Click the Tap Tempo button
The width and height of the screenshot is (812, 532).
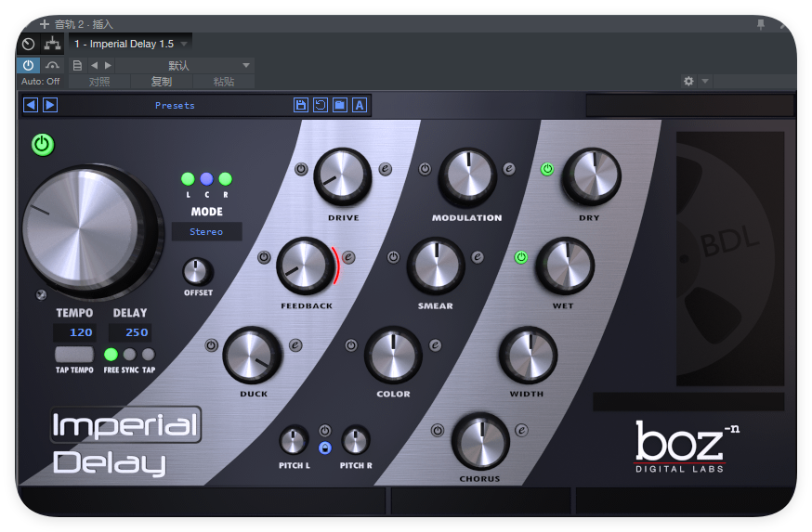(74, 355)
